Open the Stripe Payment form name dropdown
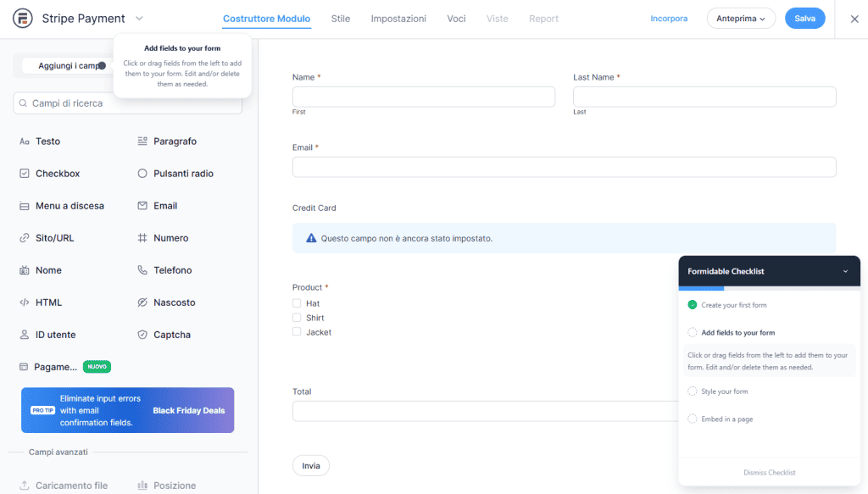Image resolution: width=868 pixels, height=494 pixels. click(x=139, y=19)
